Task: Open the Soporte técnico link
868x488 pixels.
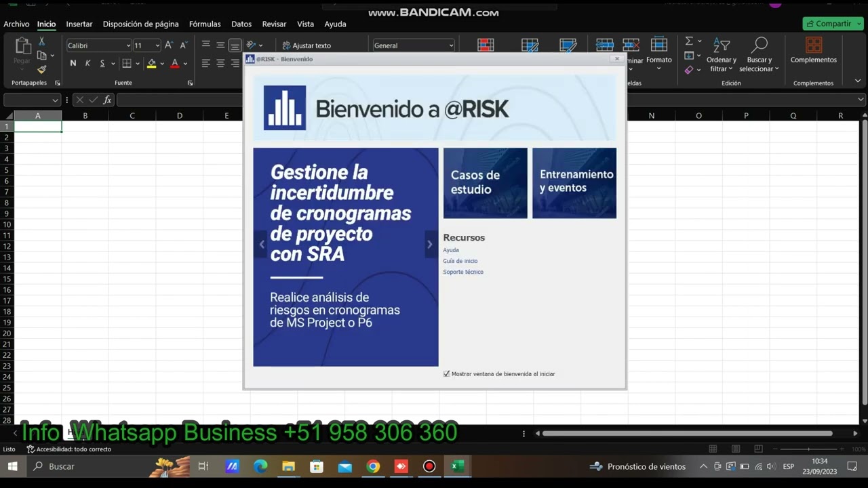Action: 463,272
